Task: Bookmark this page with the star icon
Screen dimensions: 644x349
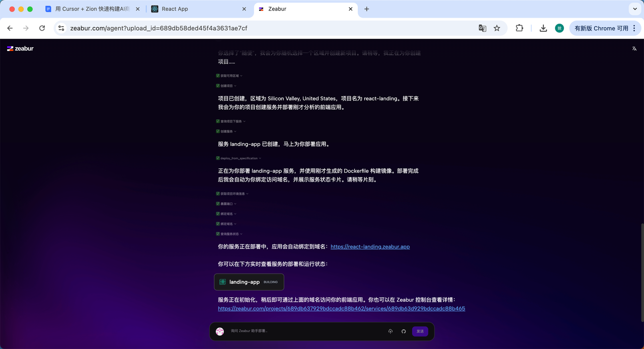Action: pyautogui.click(x=497, y=28)
